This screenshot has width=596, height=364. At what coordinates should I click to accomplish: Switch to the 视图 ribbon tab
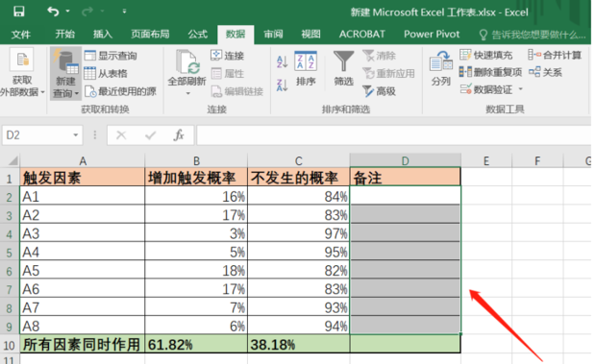[x=310, y=35]
